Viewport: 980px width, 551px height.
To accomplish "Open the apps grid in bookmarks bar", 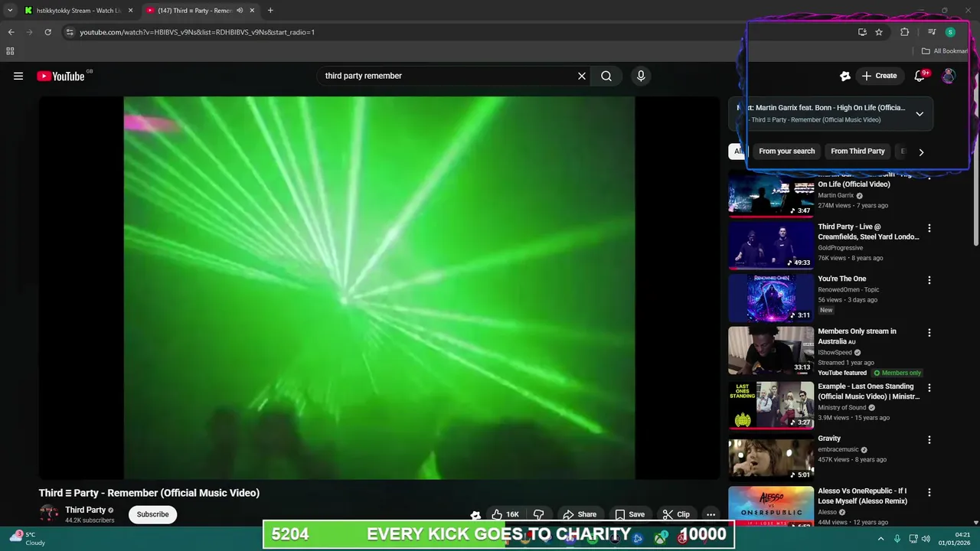I will coord(10,51).
